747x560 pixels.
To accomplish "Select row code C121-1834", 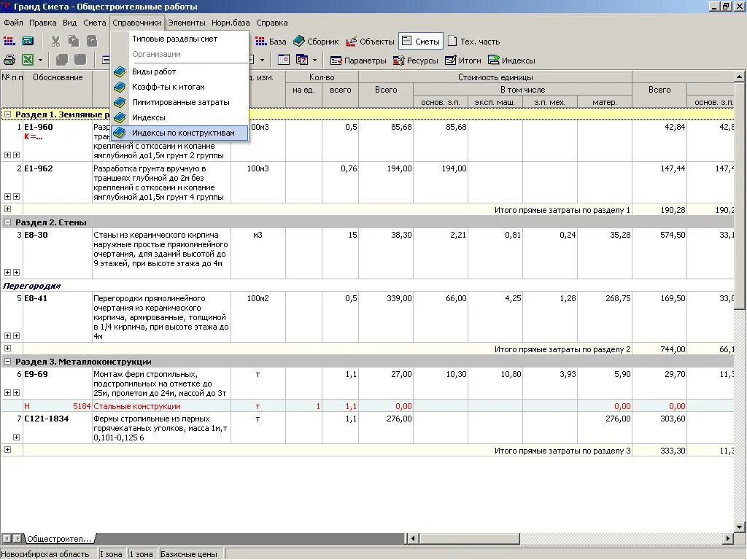I will [46, 419].
